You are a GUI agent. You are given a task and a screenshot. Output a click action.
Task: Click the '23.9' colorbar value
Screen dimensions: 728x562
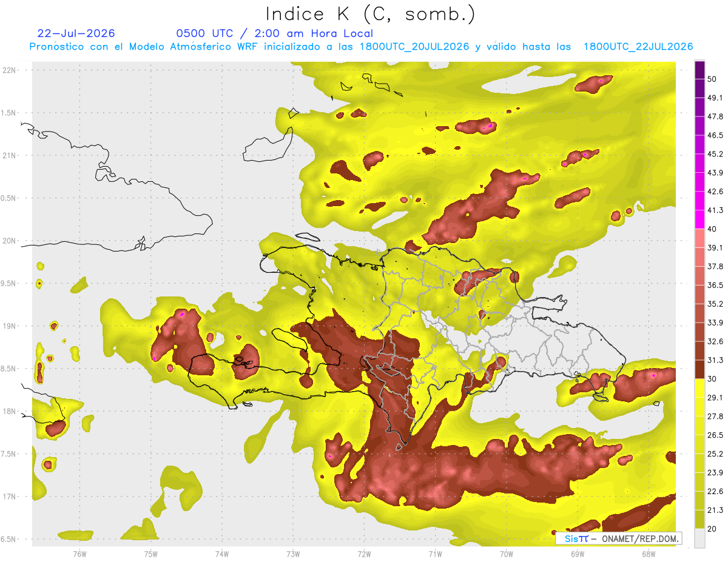tap(715, 473)
